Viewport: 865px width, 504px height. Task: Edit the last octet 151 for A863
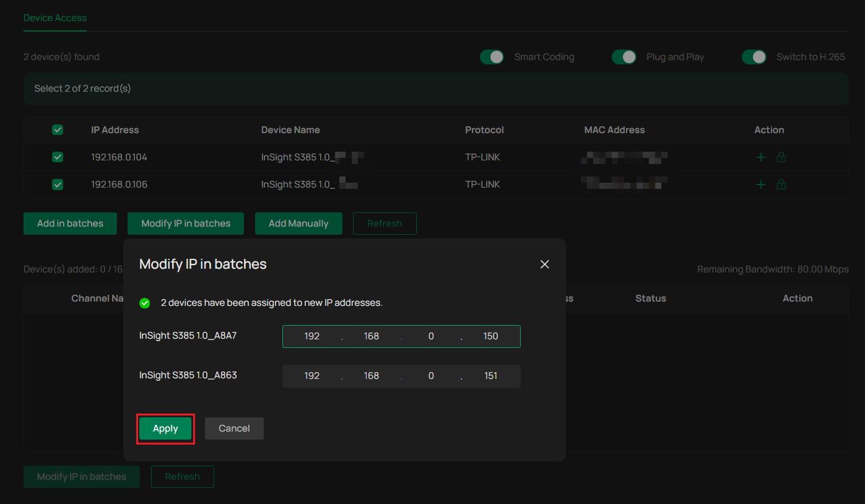(x=491, y=376)
